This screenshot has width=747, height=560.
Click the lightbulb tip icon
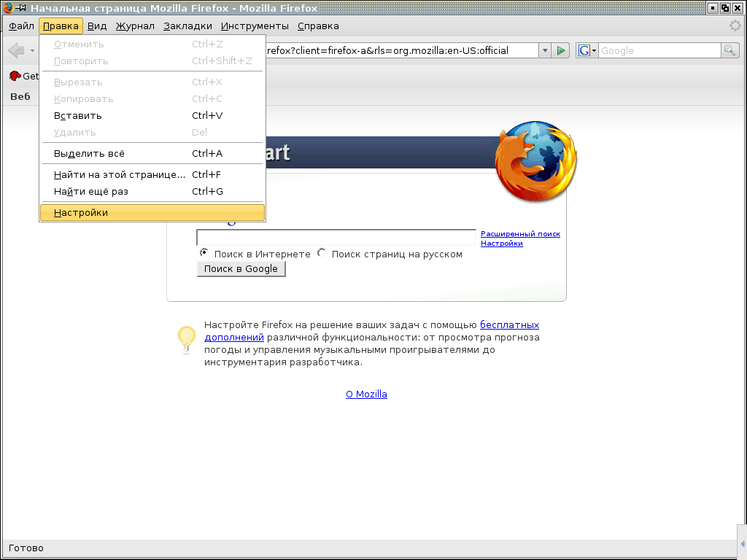point(186,340)
